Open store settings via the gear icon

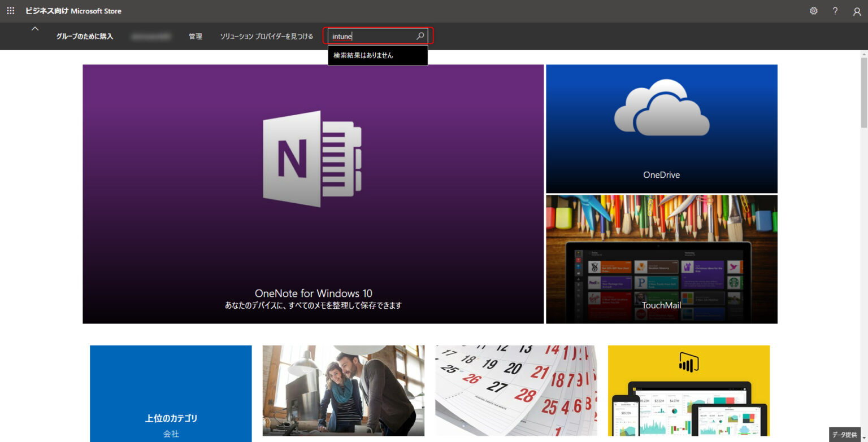click(x=814, y=10)
